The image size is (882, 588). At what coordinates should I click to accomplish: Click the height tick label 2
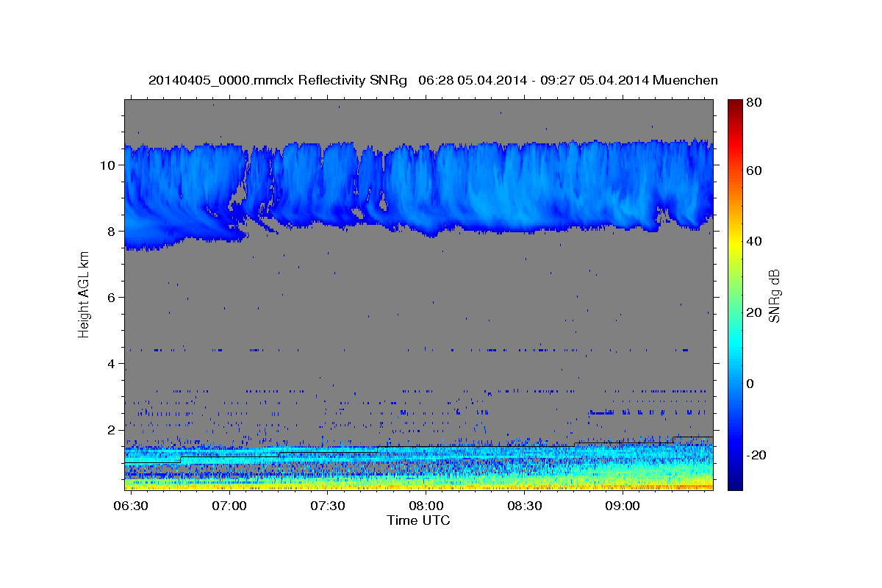click(x=111, y=429)
